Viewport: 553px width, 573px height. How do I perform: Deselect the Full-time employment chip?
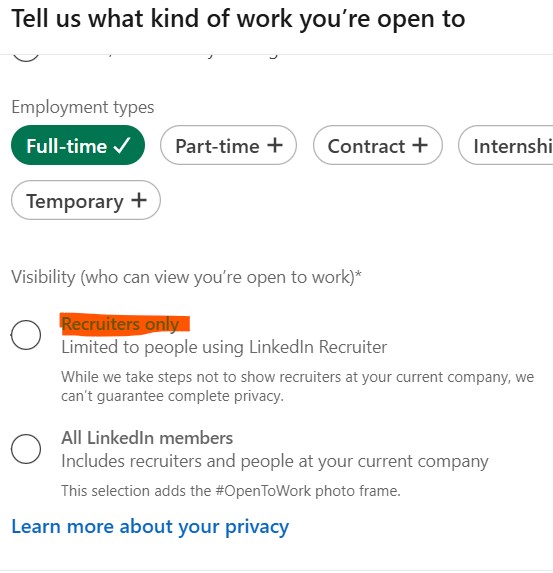pos(78,145)
